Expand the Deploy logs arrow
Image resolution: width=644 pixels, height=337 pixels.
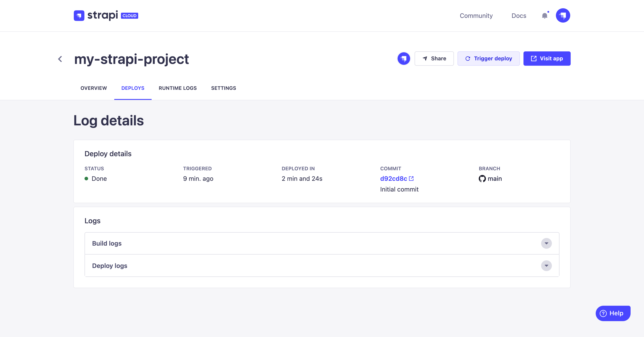[x=546, y=265]
